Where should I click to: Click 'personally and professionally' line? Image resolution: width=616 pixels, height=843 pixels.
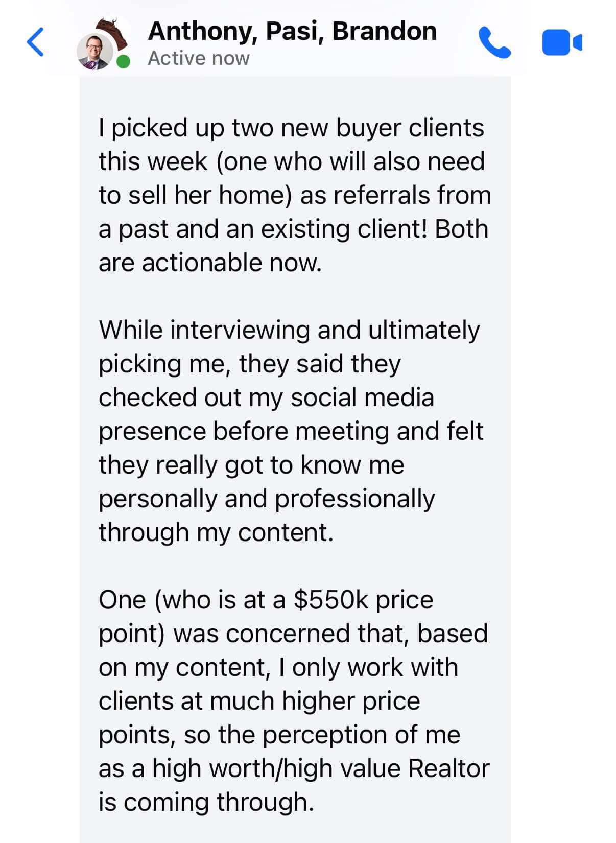[x=267, y=499]
